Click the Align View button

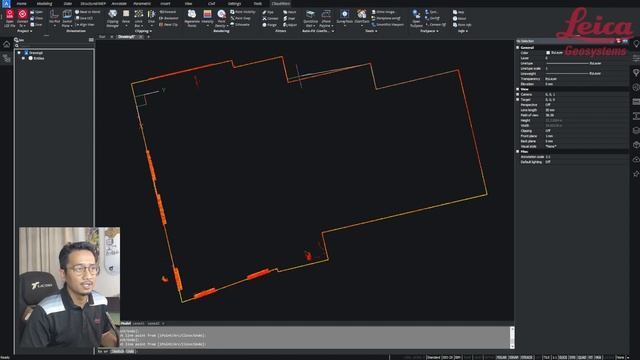85,24
